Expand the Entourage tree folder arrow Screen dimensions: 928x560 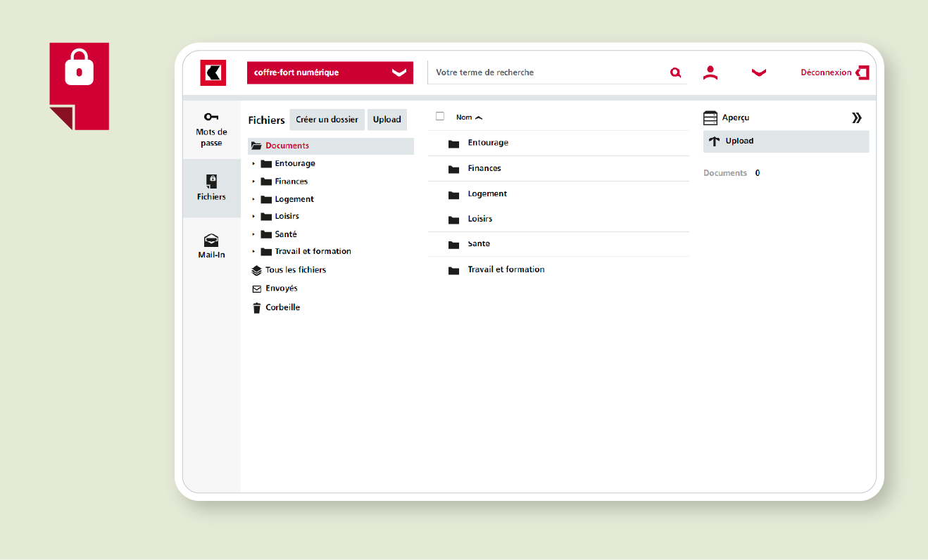(253, 164)
